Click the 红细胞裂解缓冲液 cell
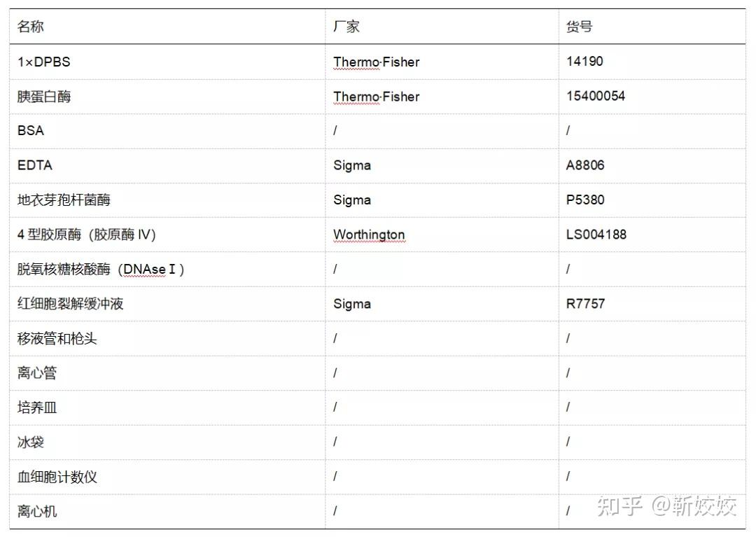Screen dimensions: 756x537 click(x=71, y=304)
